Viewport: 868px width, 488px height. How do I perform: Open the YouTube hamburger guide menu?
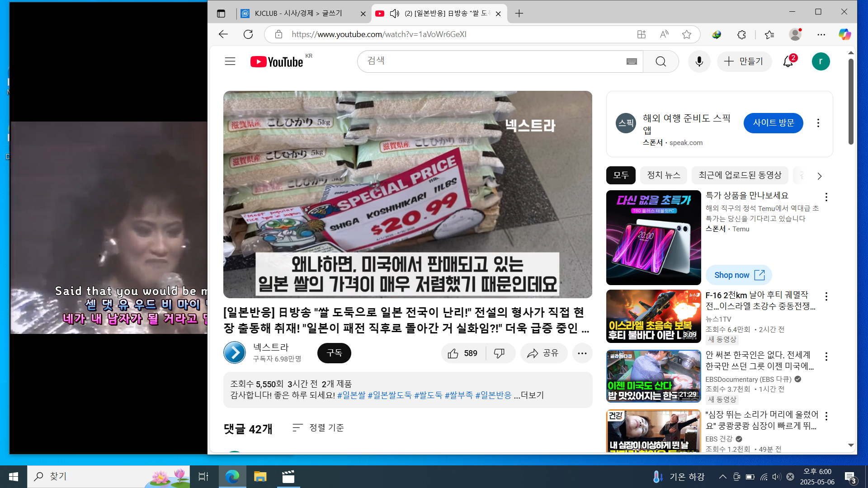tap(230, 61)
